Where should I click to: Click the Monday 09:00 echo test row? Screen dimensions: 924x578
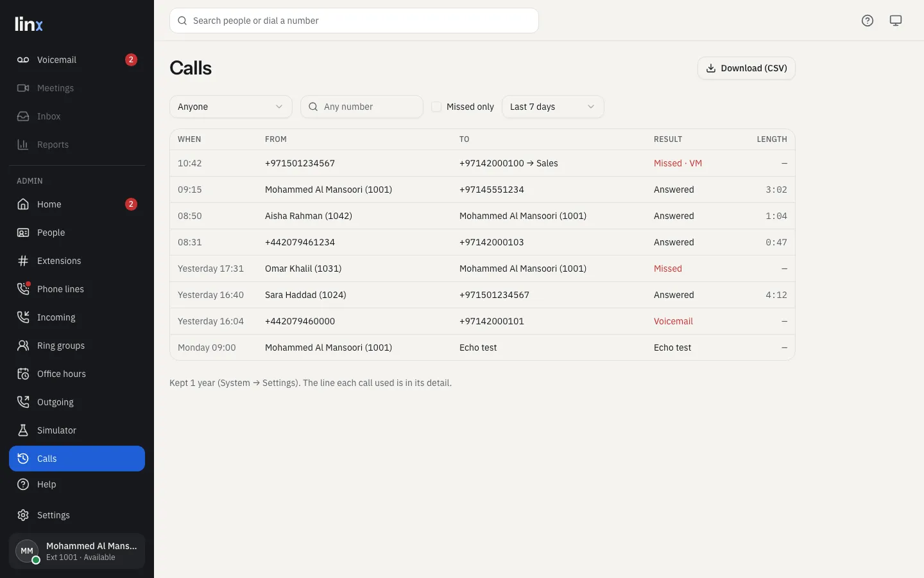[483, 347]
